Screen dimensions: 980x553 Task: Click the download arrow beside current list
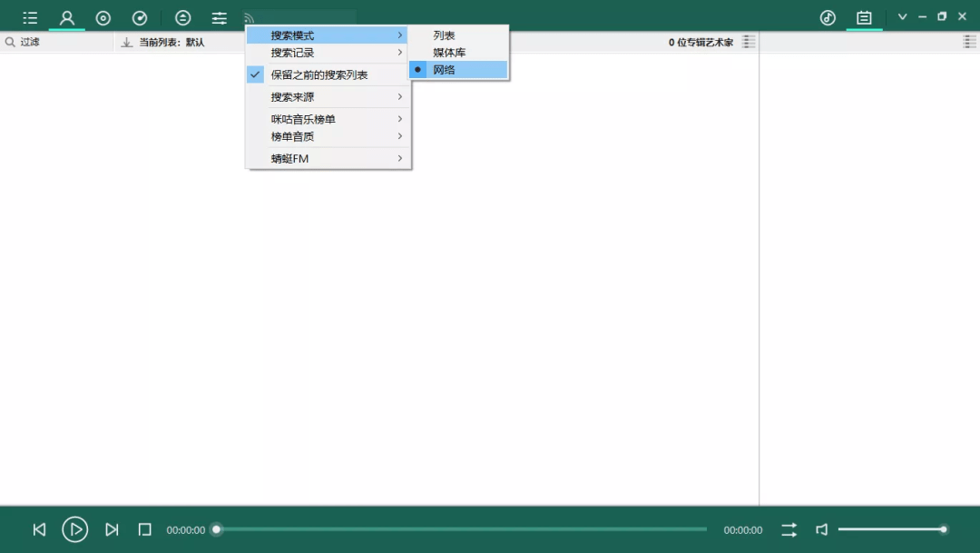(x=127, y=42)
